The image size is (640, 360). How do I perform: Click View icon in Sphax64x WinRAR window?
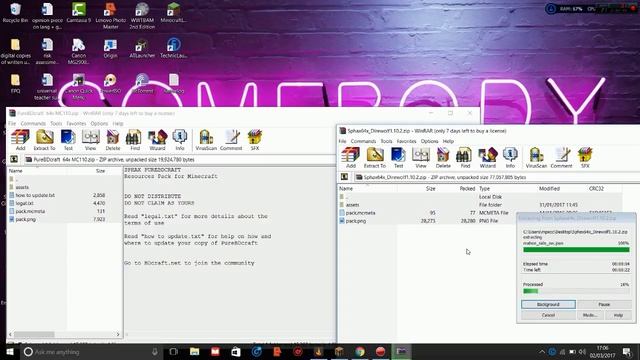click(x=421, y=158)
